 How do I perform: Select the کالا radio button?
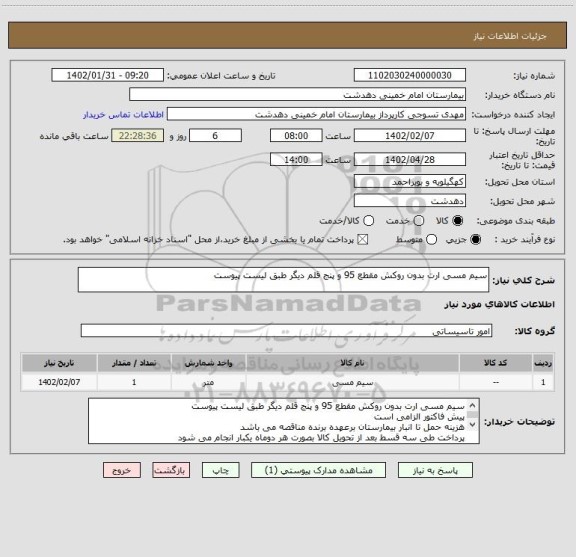coord(458,220)
